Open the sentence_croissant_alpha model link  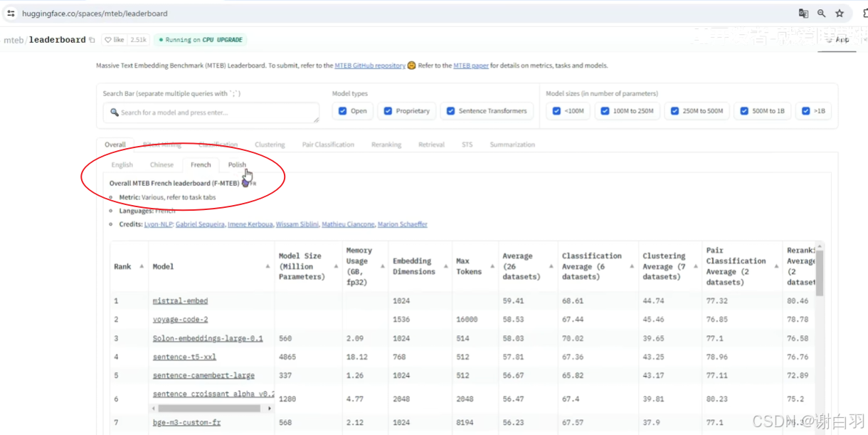click(x=213, y=394)
